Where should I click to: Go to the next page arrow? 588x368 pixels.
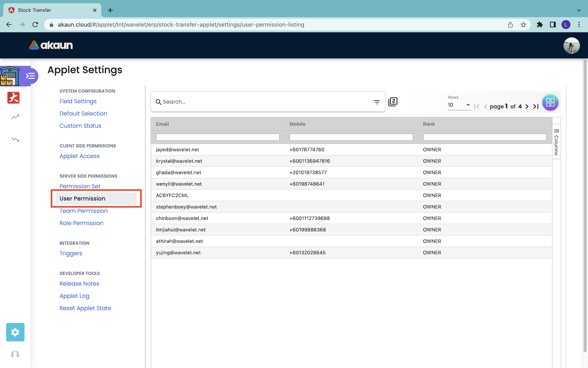pos(527,106)
